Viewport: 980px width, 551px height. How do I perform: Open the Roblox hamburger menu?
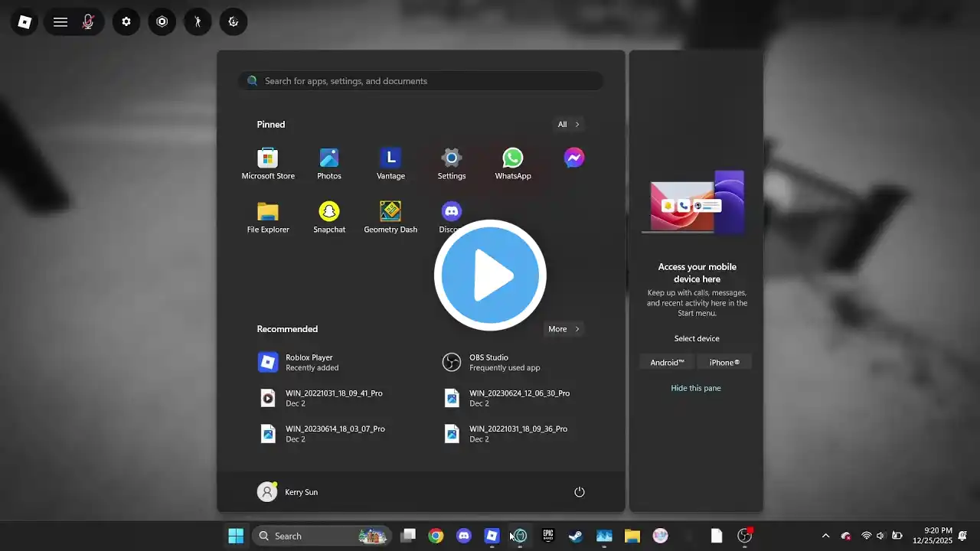(x=60, y=22)
